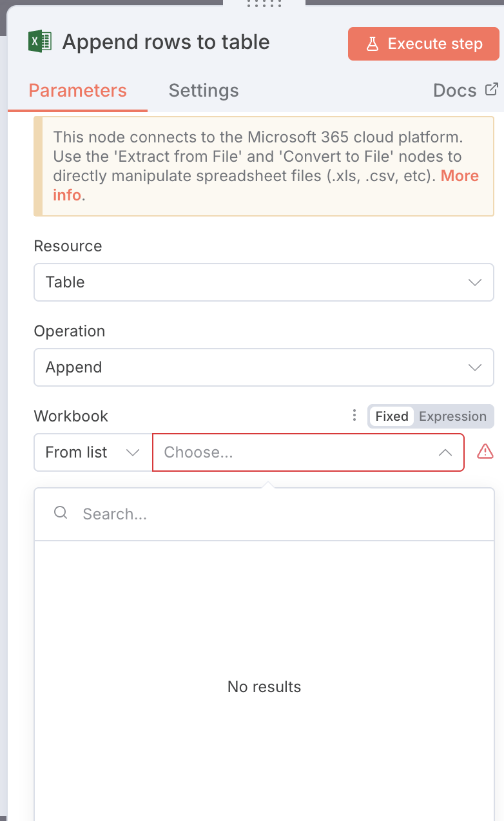The image size is (504, 821).
Task: Open the Resource dropdown showing Table
Action: click(264, 282)
